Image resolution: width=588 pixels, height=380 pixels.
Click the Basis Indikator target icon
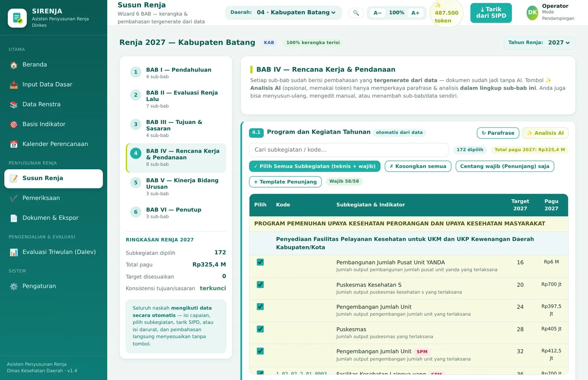click(14, 124)
